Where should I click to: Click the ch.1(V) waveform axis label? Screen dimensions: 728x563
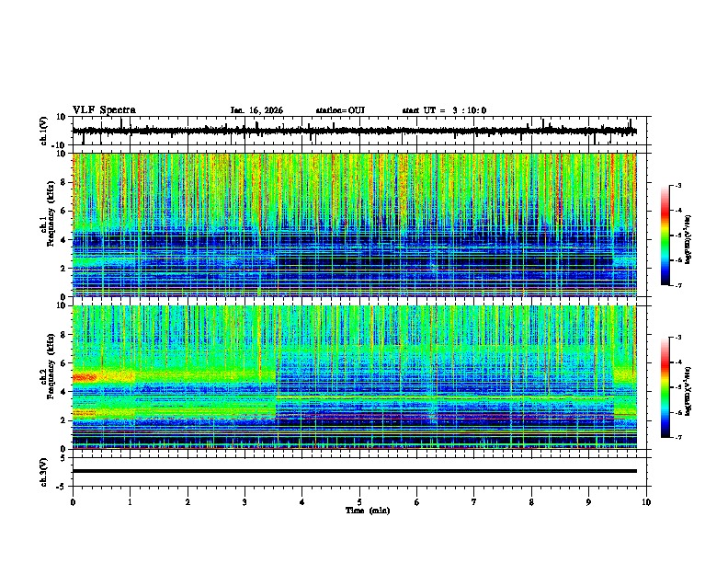tap(44, 131)
